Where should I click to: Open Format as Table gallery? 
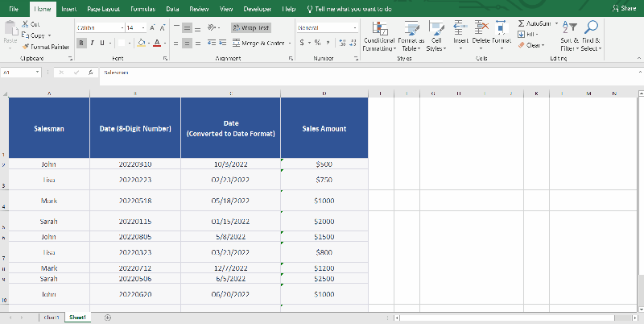point(411,36)
